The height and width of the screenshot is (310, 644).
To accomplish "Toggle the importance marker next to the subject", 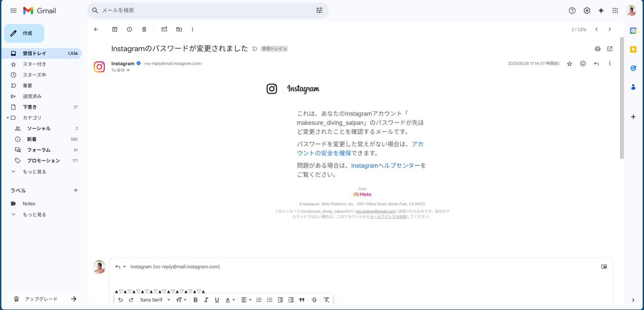I will tap(255, 49).
